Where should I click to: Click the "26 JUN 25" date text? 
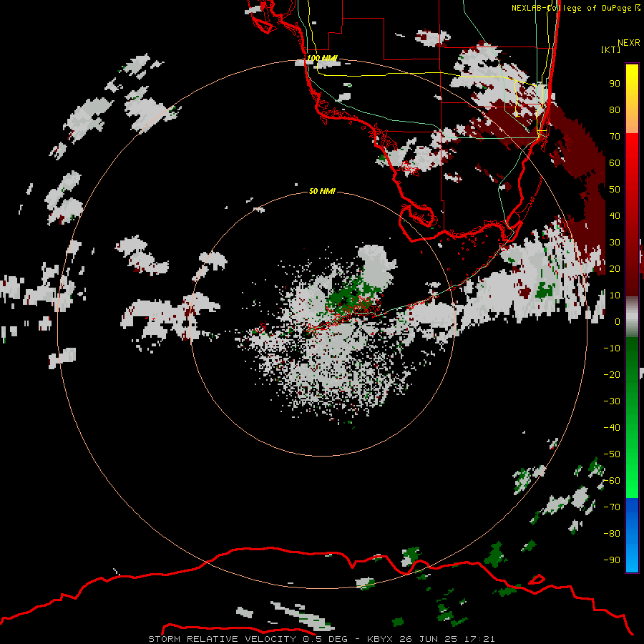click(x=429, y=639)
